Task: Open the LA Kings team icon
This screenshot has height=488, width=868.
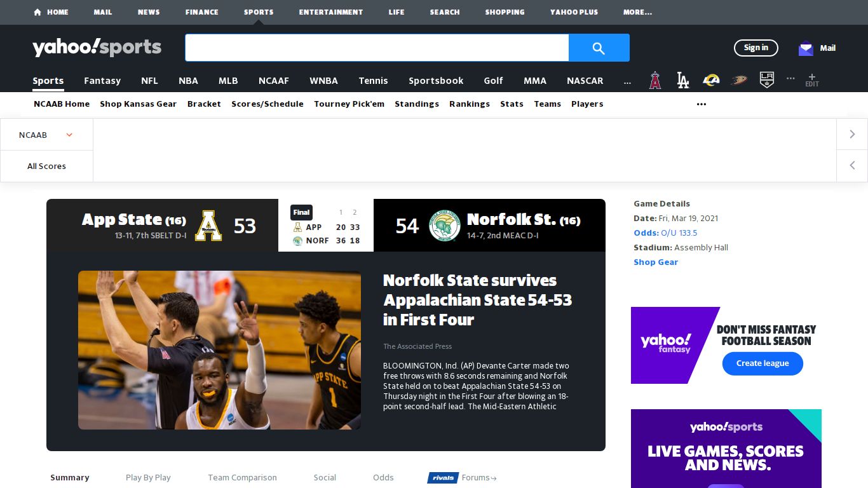Action: (x=767, y=81)
